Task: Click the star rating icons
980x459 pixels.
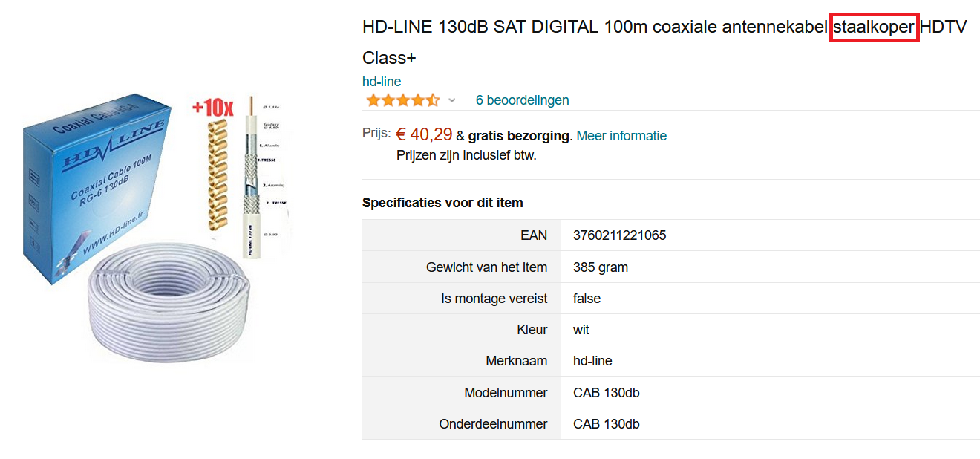Action: coord(402,100)
